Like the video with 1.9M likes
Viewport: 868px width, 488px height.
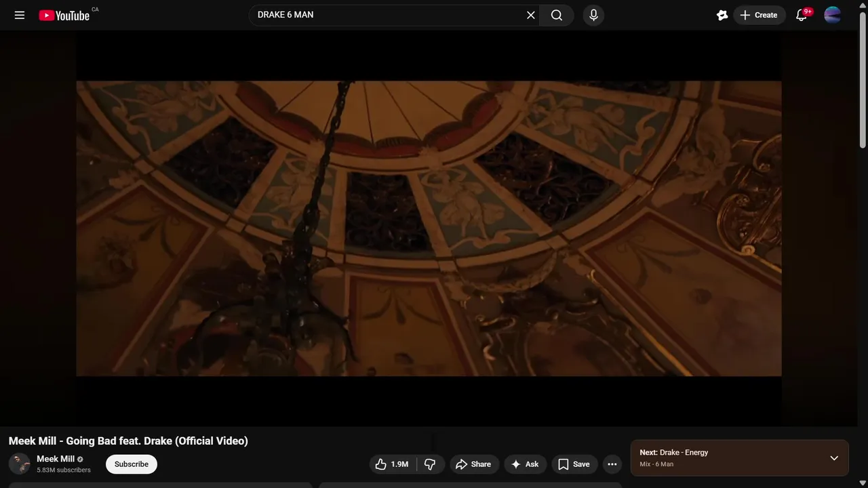point(393,464)
